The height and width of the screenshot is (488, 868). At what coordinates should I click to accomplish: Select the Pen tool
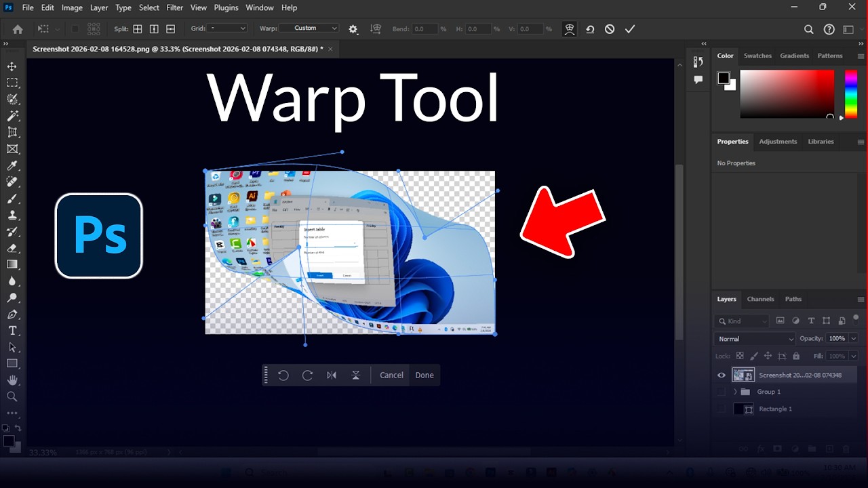[12, 314]
